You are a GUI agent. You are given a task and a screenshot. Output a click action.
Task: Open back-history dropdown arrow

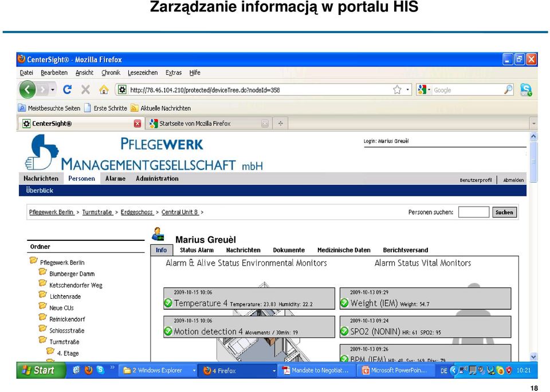53,90
